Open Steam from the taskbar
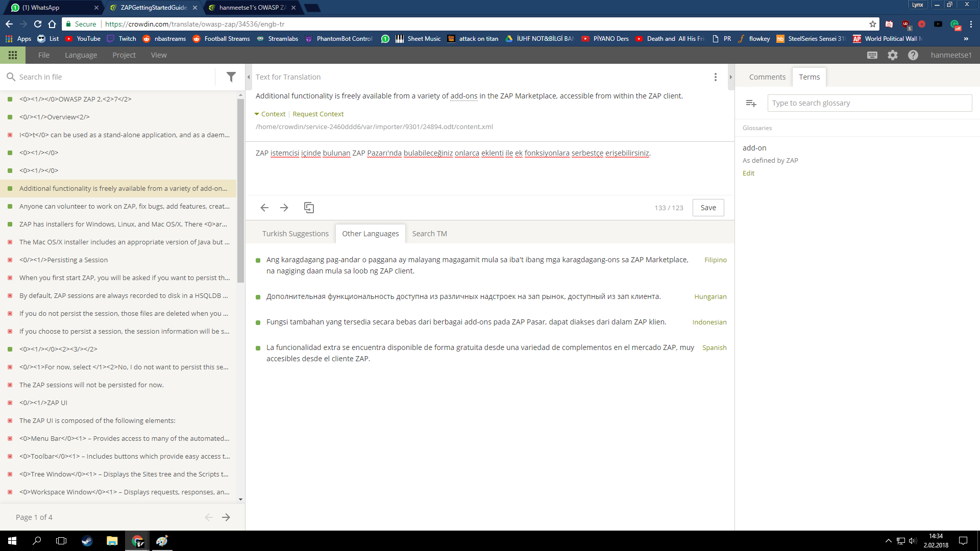 click(x=87, y=541)
